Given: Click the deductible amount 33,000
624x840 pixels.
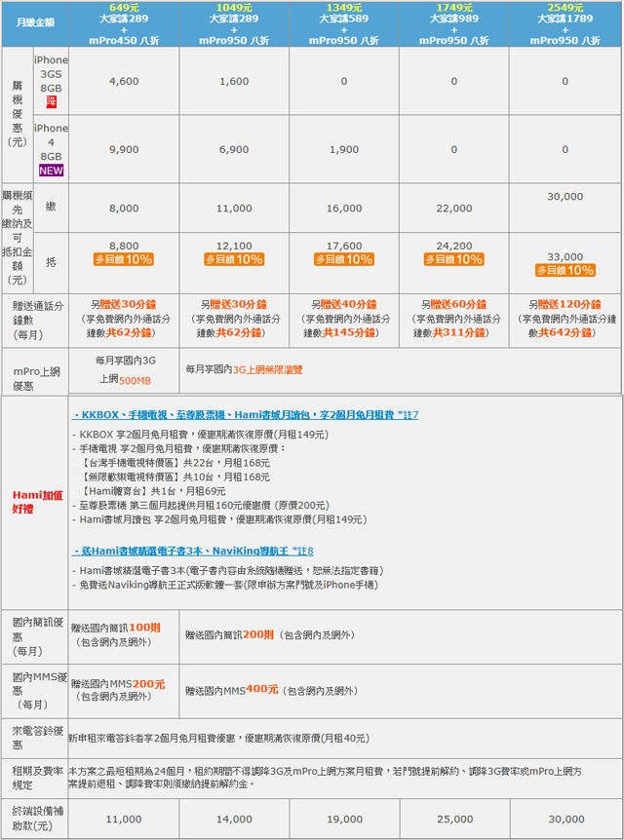Looking at the screenshot, I should [565, 257].
